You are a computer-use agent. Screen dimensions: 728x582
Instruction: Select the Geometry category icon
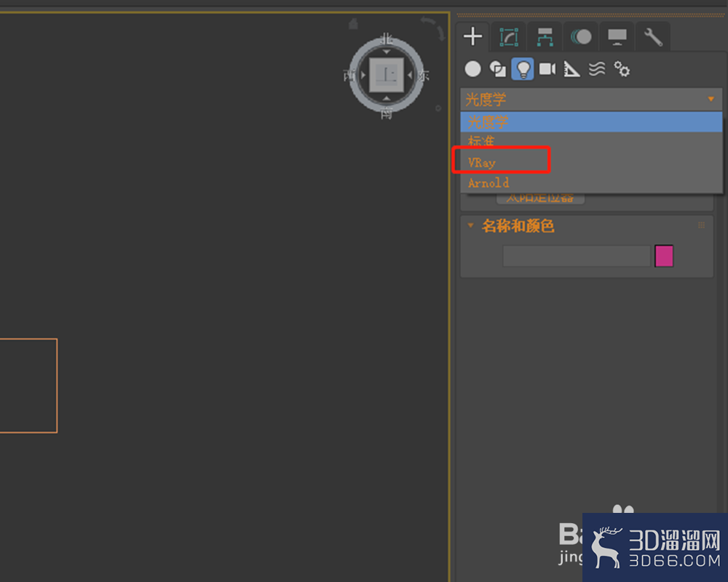pos(472,69)
